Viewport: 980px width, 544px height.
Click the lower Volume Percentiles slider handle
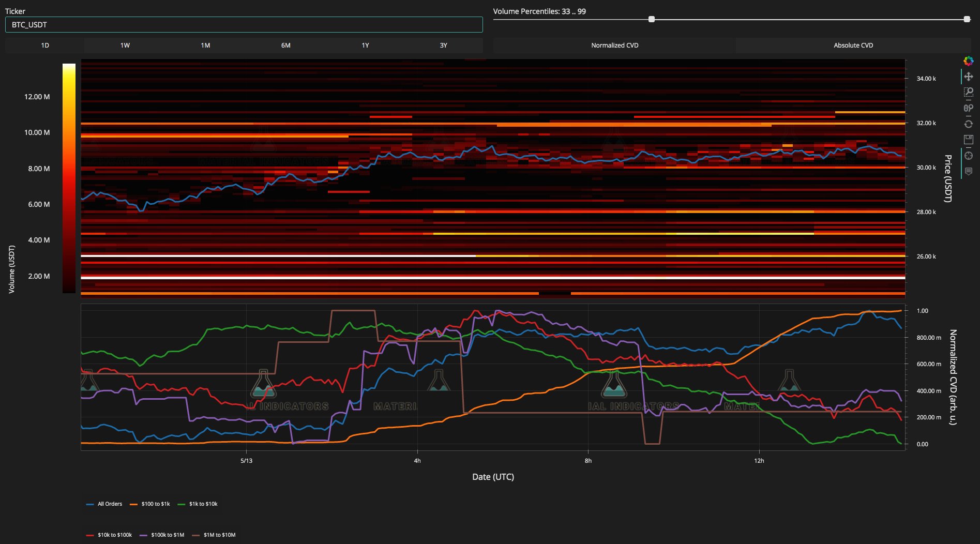652,19
